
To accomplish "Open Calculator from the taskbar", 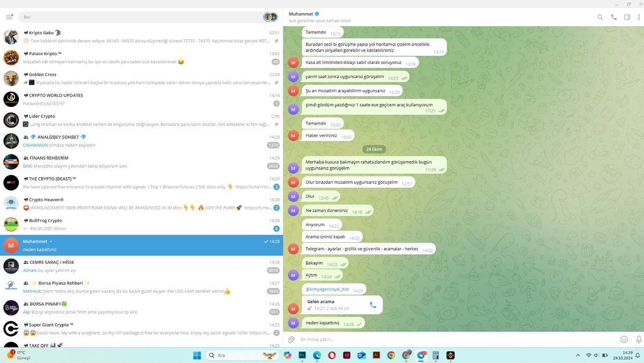I will pos(436,355).
